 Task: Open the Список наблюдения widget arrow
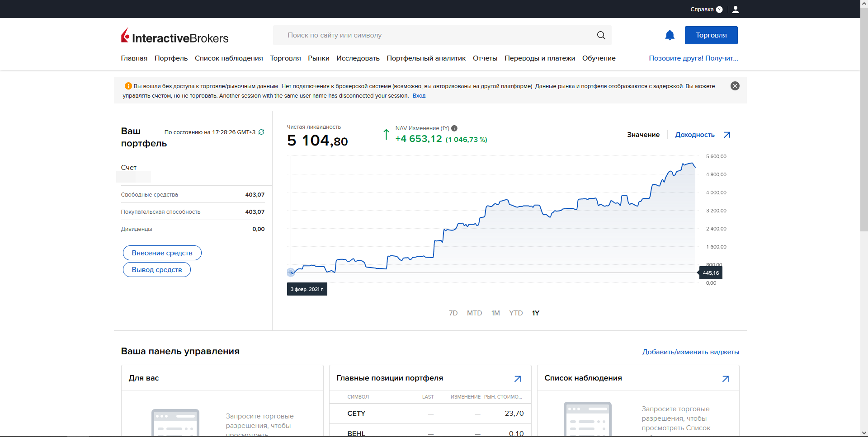coord(726,379)
